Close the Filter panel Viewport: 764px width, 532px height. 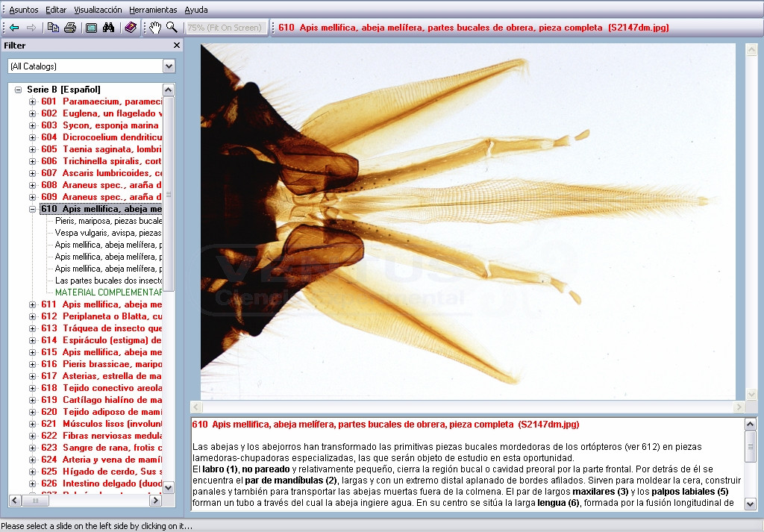[176, 45]
